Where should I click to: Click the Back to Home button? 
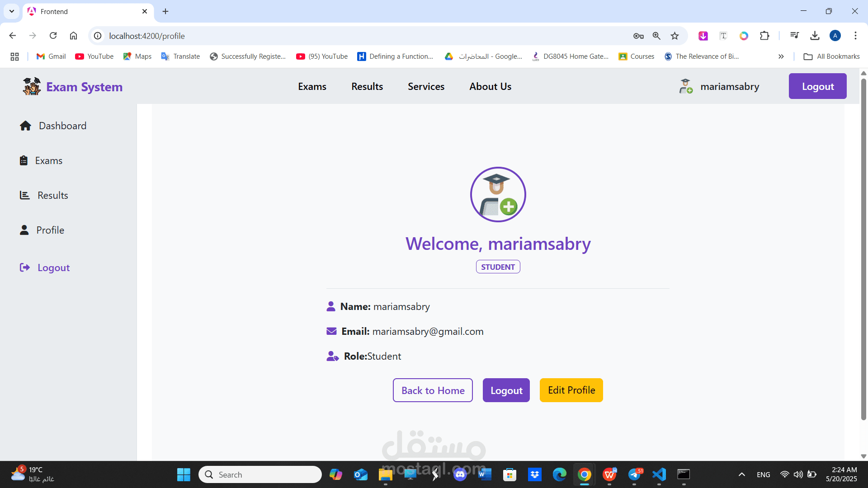(433, 390)
